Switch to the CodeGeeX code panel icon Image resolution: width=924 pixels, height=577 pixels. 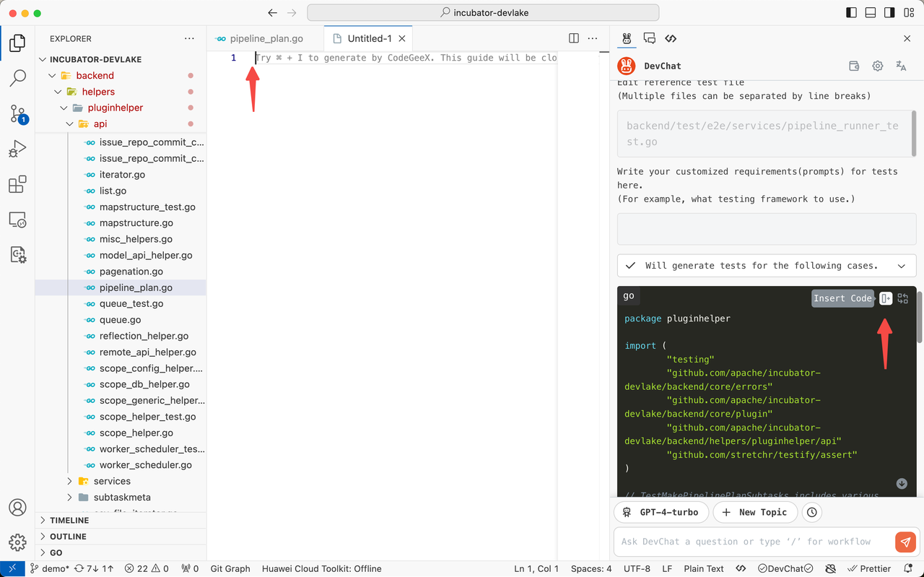(671, 38)
